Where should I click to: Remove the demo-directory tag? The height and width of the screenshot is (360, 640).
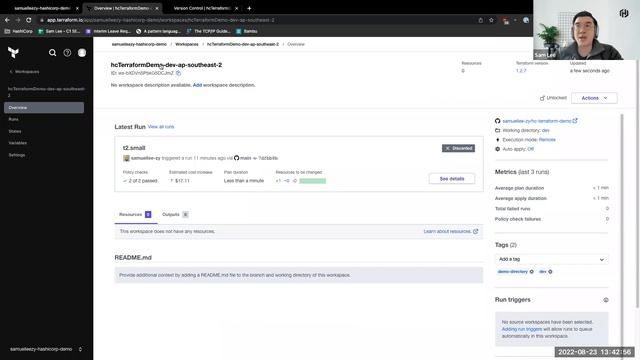coord(531,271)
